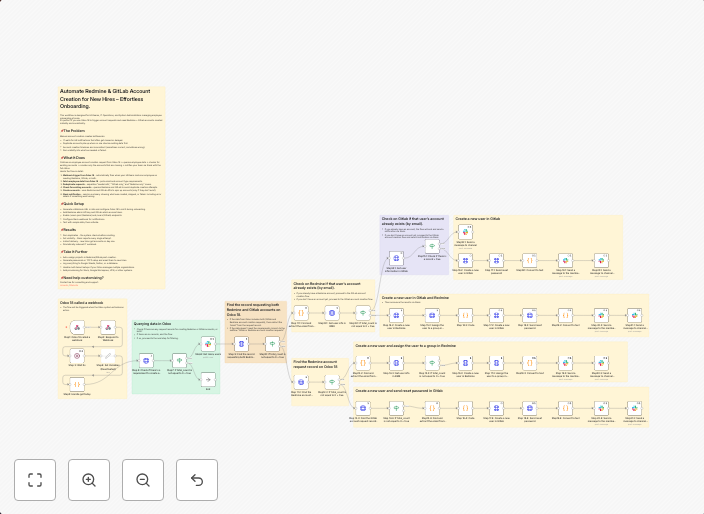Screen dimensions: 704x514
Task: Select last Slack node in assign-to-group Redmine row
Action: click(x=601, y=363)
